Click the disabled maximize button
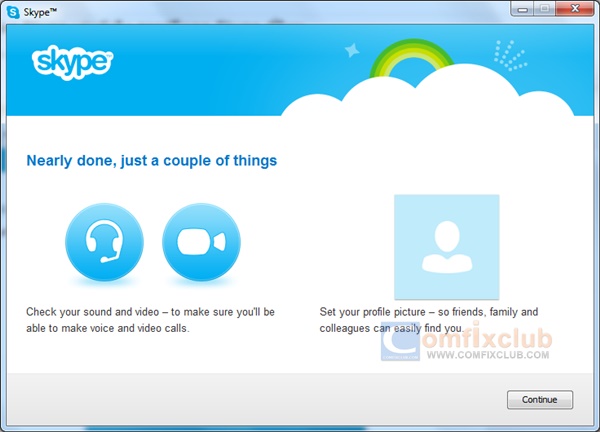 coord(545,9)
